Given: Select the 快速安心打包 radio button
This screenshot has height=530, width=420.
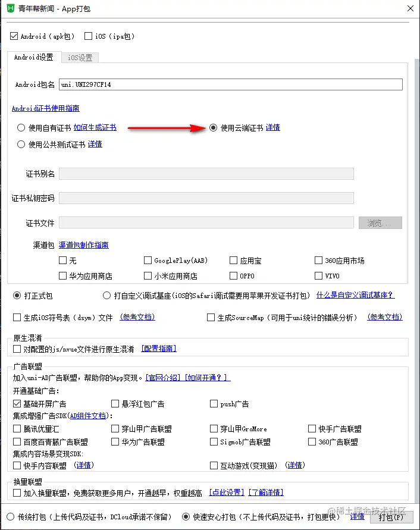Looking at the screenshot, I should pos(186,517).
